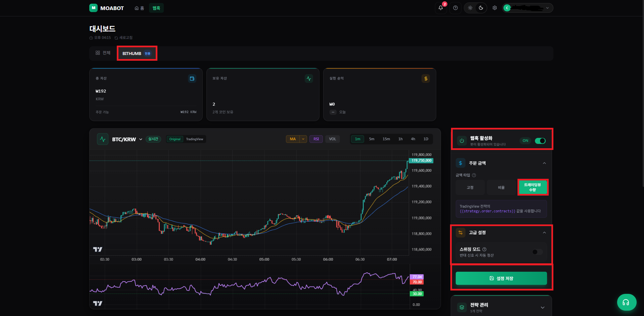This screenshot has height=316, width=644.
Task: Click the help question mark icon
Action: tap(455, 8)
